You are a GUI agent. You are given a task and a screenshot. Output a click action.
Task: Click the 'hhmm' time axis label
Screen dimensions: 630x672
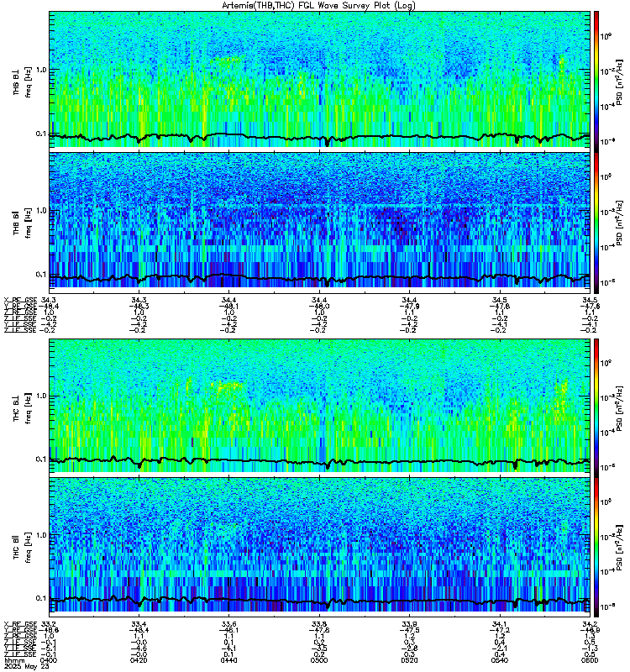(x=13, y=660)
